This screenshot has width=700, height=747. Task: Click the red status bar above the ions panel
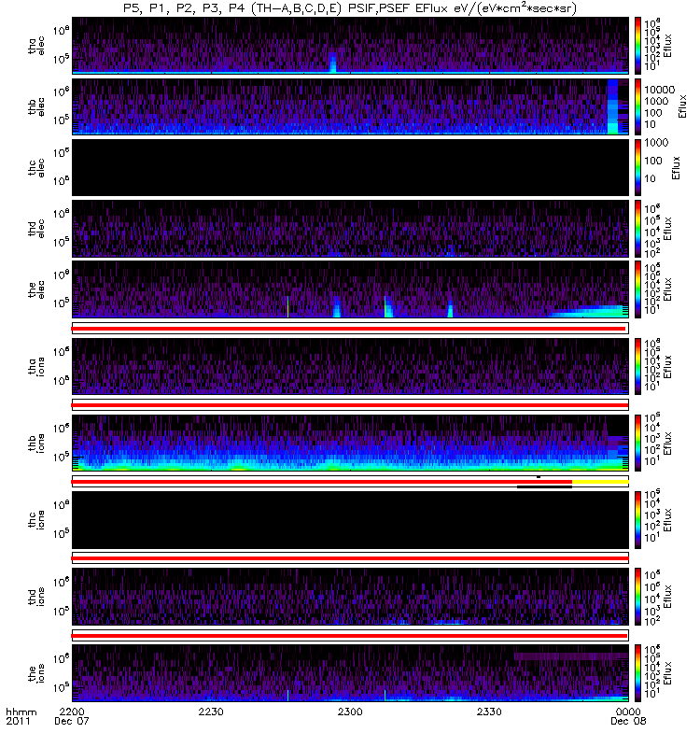click(x=349, y=636)
